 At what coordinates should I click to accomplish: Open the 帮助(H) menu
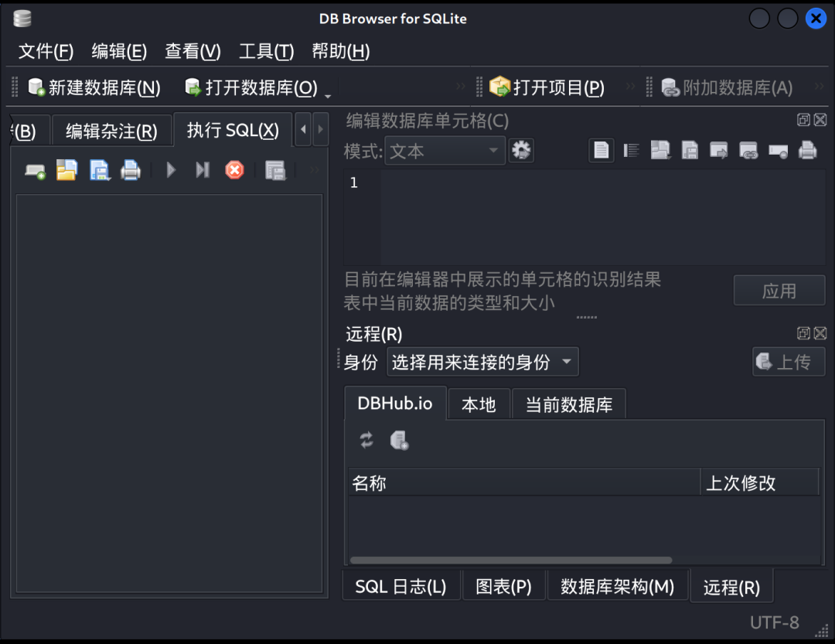point(341,51)
